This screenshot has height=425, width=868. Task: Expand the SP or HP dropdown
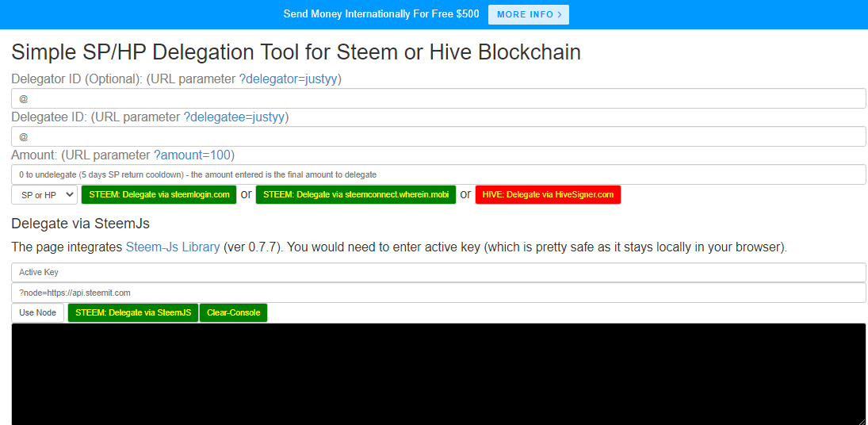(x=44, y=195)
